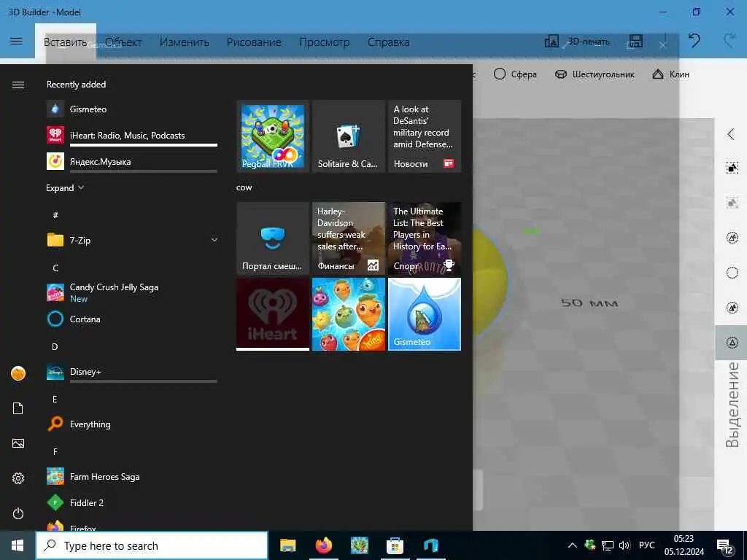Open the Спорт Ultimate List tile
Screen dimensions: 747x560
(425, 238)
